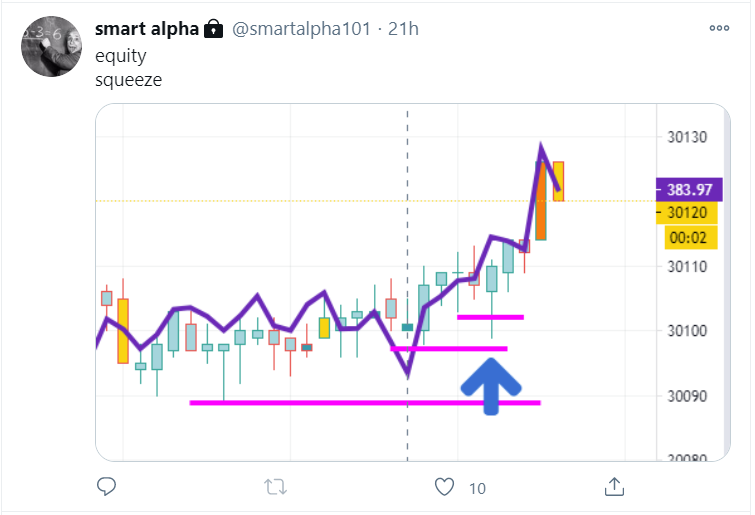The height and width of the screenshot is (515, 755).
Task: Click the smart alpha display name
Action: pos(146,29)
